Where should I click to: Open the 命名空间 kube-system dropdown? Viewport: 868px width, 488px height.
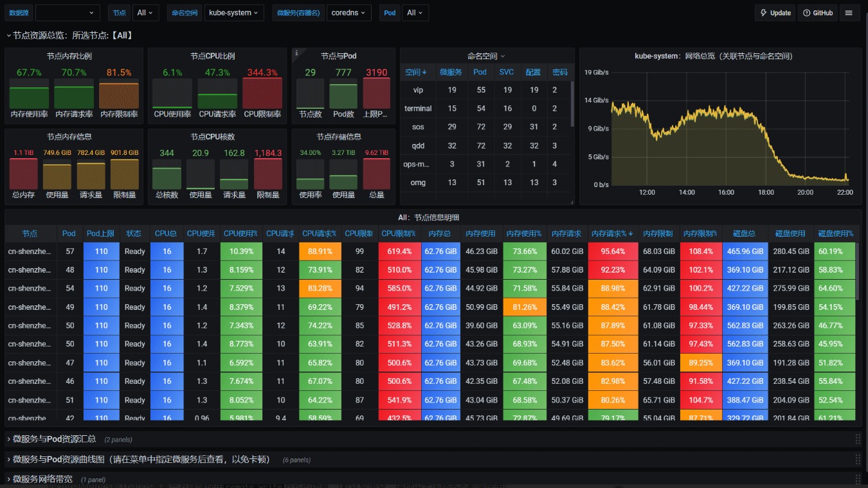(234, 13)
